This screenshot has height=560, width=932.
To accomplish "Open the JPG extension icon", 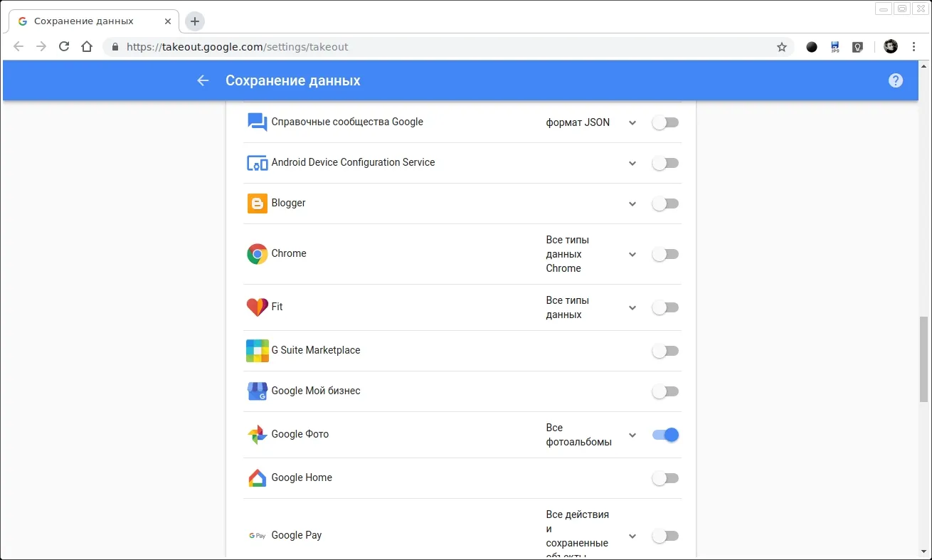I will [835, 47].
